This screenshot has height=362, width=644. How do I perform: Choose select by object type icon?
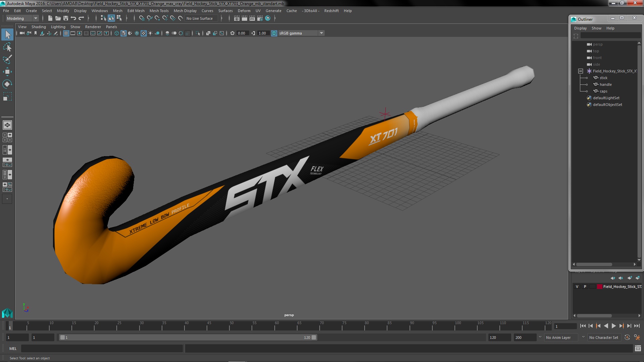111,18
